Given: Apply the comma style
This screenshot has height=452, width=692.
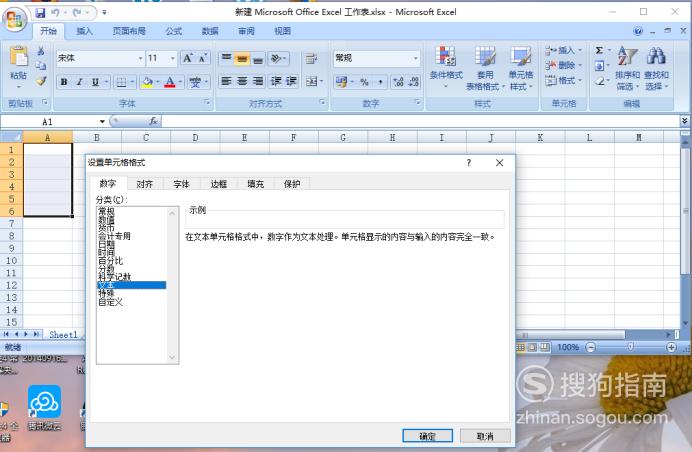Looking at the screenshot, I should point(380,82).
